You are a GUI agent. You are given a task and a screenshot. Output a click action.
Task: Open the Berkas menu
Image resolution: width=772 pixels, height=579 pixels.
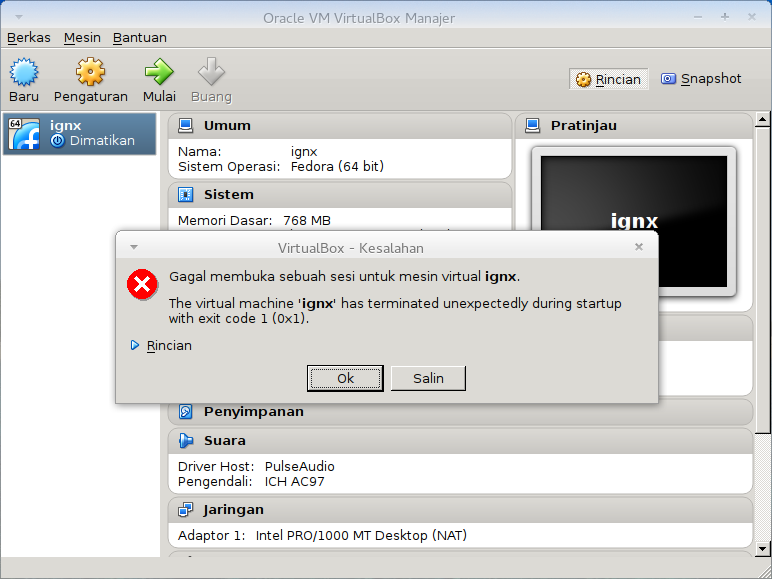tap(29, 37)
